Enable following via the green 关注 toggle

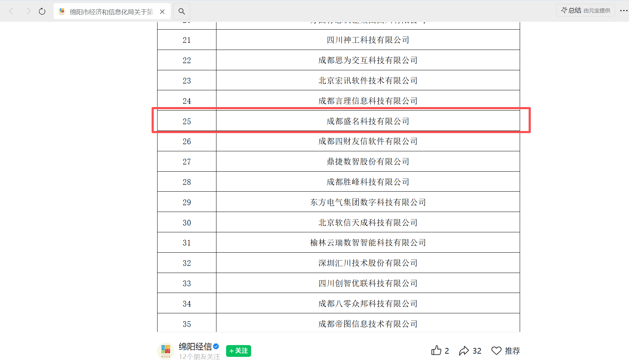[x=238, y=351]
